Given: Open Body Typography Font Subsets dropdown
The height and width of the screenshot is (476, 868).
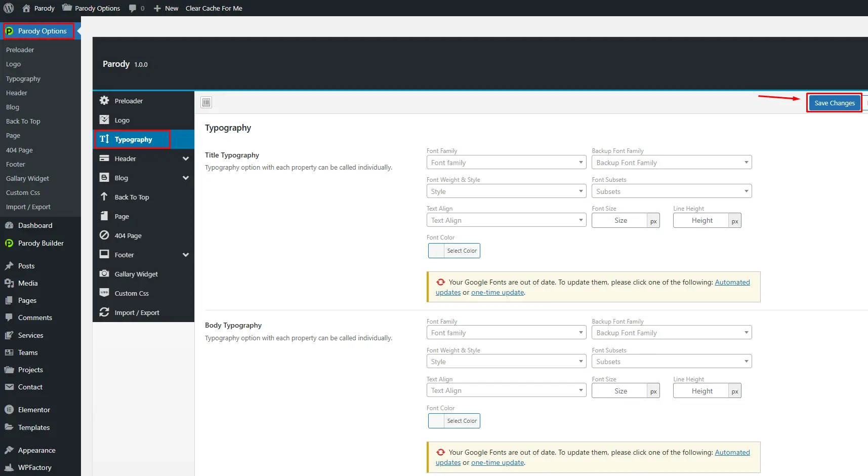Looking at the screenshot, I should tap(672, 362).
